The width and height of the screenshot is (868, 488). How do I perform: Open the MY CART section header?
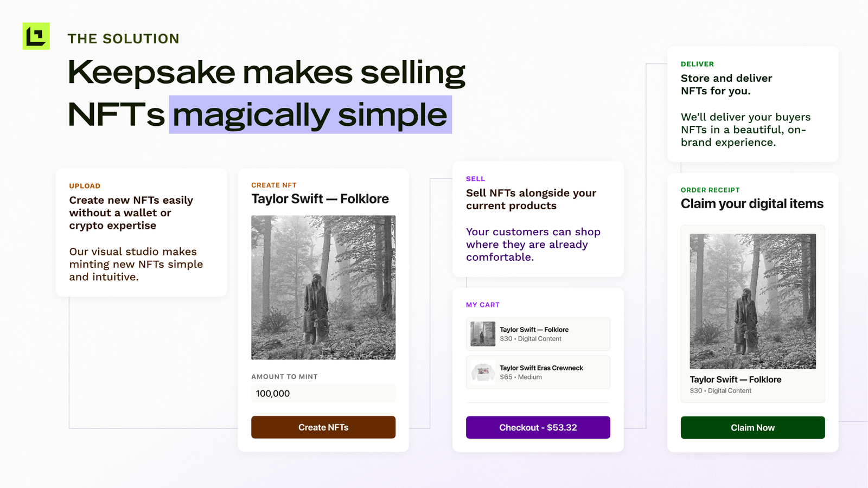click(483, 305)
